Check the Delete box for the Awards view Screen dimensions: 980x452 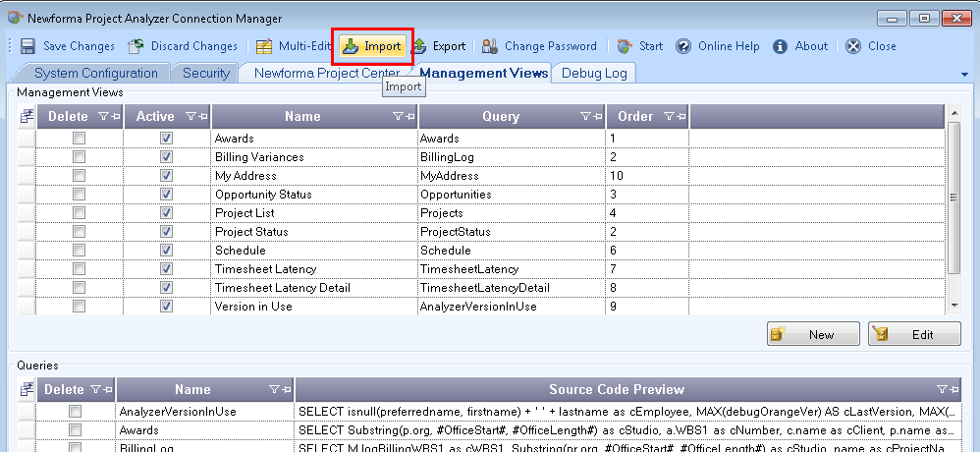pos(79,139)
